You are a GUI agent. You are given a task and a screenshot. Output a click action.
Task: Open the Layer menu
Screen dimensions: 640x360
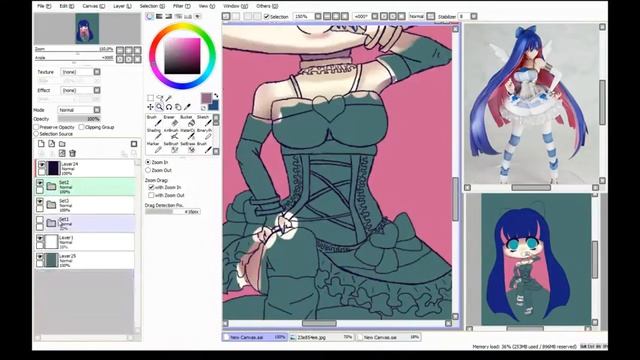coord(122,6)
